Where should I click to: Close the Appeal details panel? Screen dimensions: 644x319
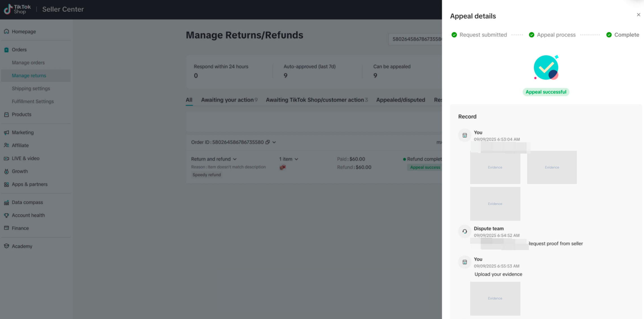pyautogui.click(x=638, y=15)
